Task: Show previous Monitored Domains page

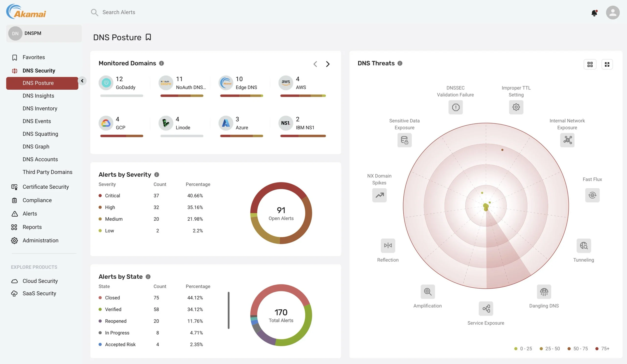Action: (x=315, y=64)
